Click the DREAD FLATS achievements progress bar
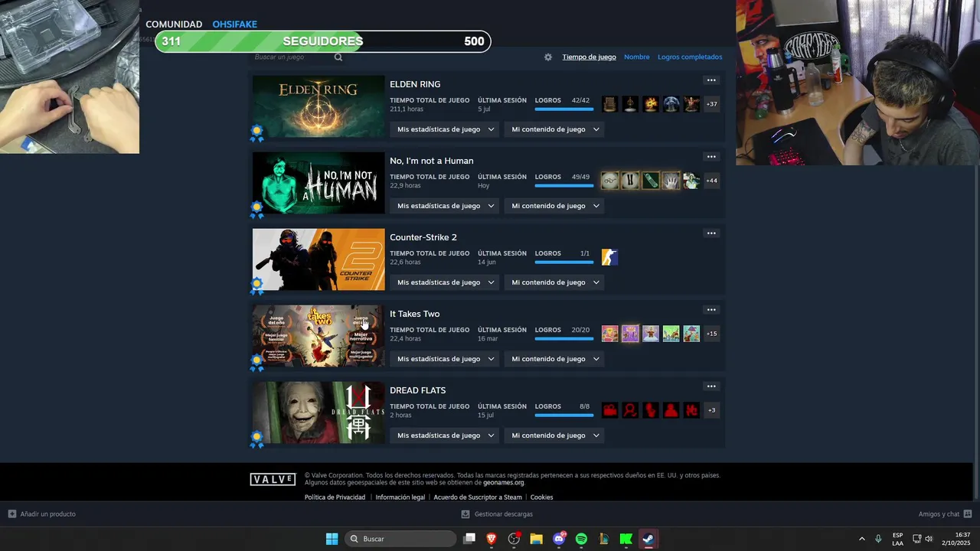 tap(563, 416)
